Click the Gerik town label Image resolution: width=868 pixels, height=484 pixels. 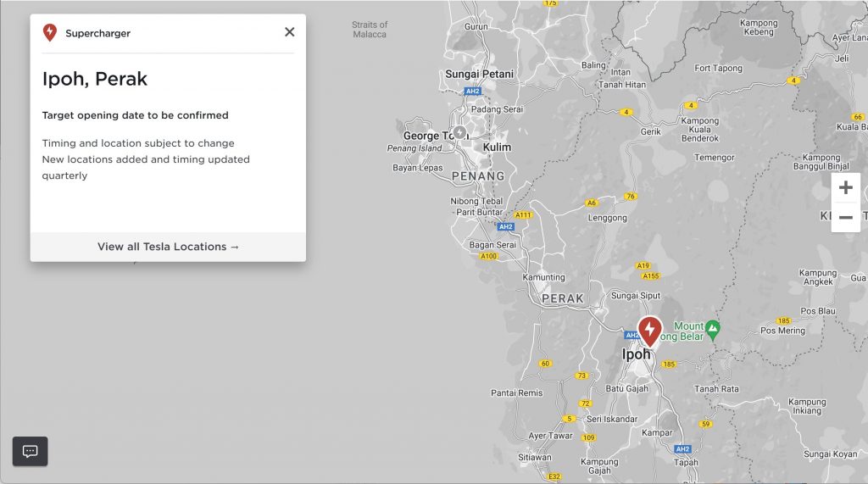650,131
